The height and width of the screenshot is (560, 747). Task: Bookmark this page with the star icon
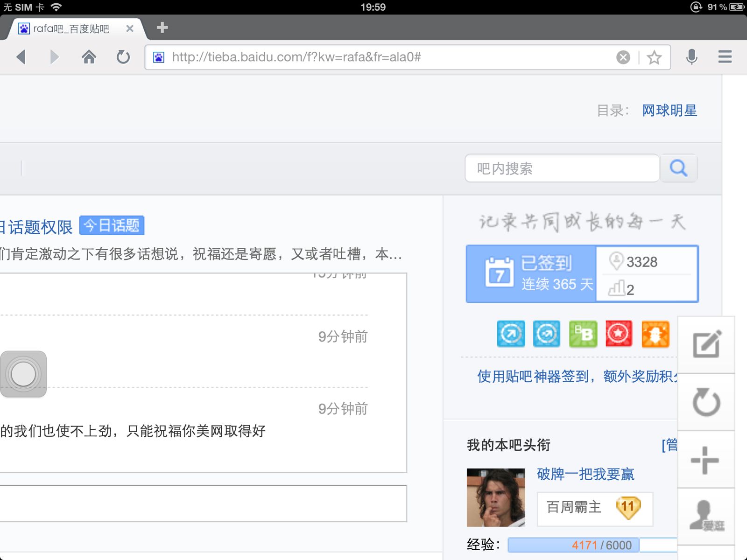[x=655, y=57]
